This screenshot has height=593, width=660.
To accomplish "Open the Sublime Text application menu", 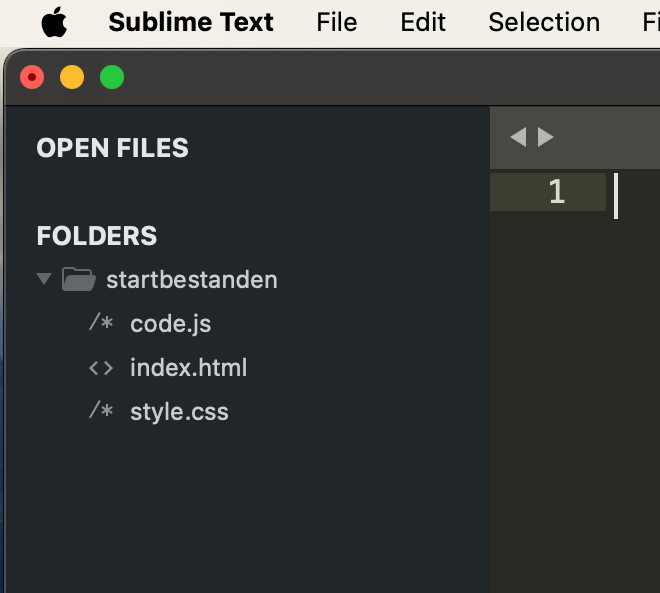I will tap(191, 22).
